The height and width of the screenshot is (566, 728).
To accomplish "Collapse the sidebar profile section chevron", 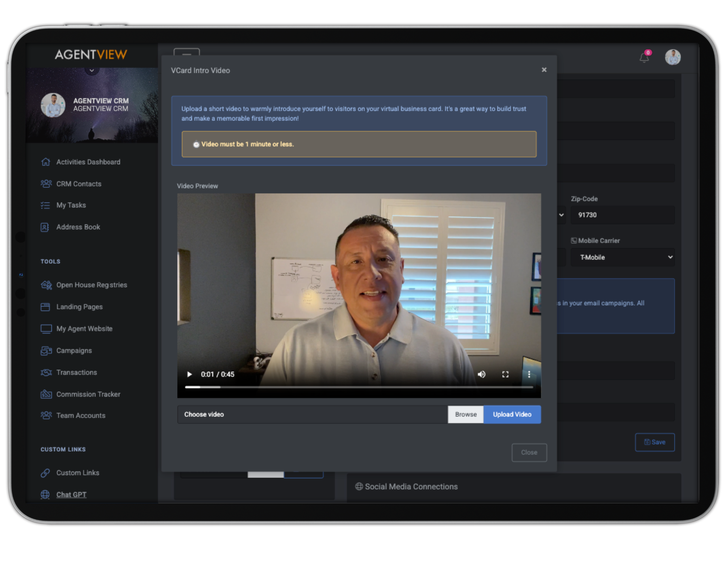I will coord(92,70).
